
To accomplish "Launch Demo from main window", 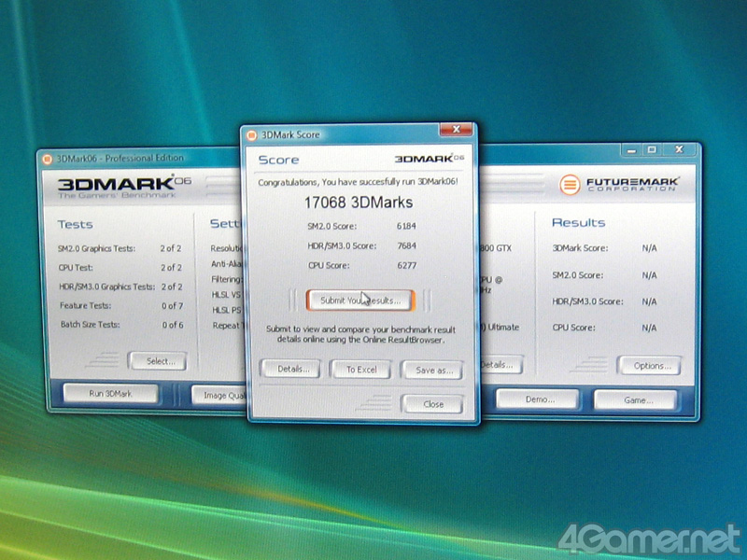I will 539,399.
